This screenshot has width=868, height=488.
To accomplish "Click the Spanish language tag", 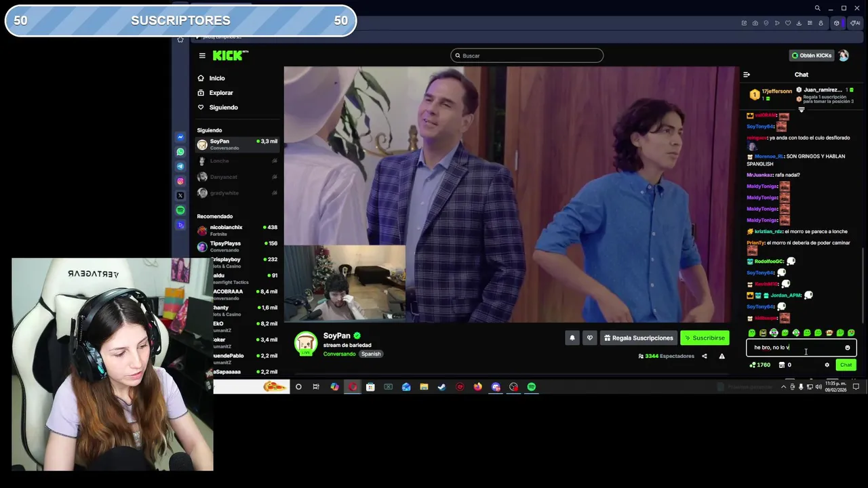I will [371, 354].
